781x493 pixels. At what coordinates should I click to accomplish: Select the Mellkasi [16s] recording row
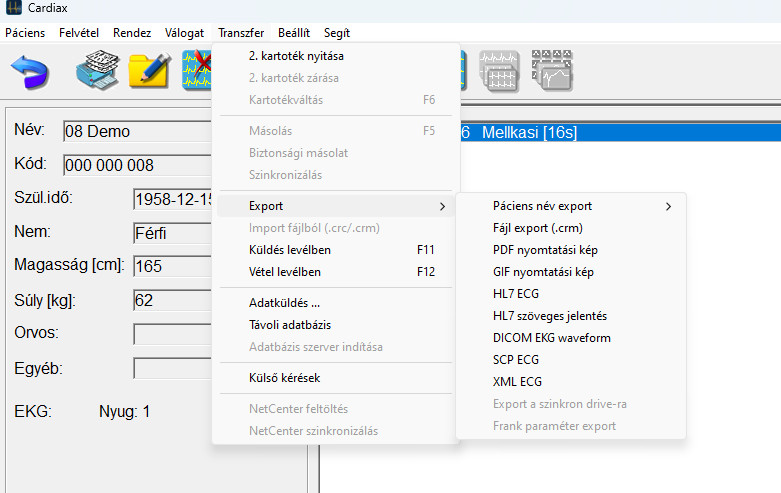tap(620, 132)
